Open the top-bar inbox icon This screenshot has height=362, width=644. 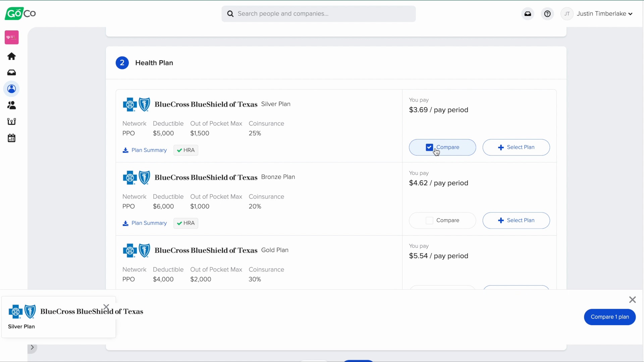point(528,14)
